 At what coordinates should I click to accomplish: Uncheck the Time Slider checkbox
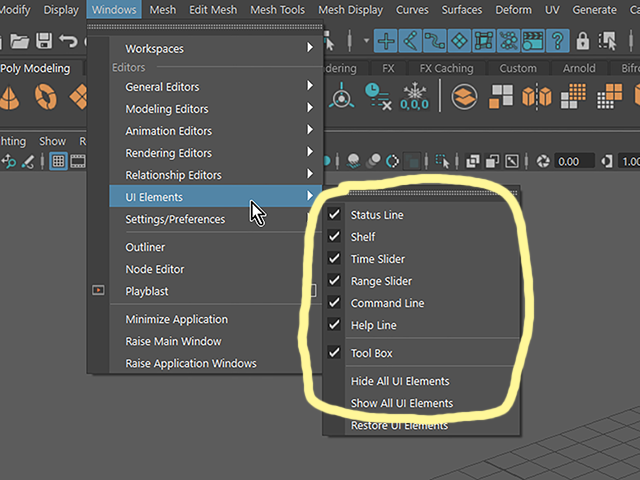(x=334, y=258)
